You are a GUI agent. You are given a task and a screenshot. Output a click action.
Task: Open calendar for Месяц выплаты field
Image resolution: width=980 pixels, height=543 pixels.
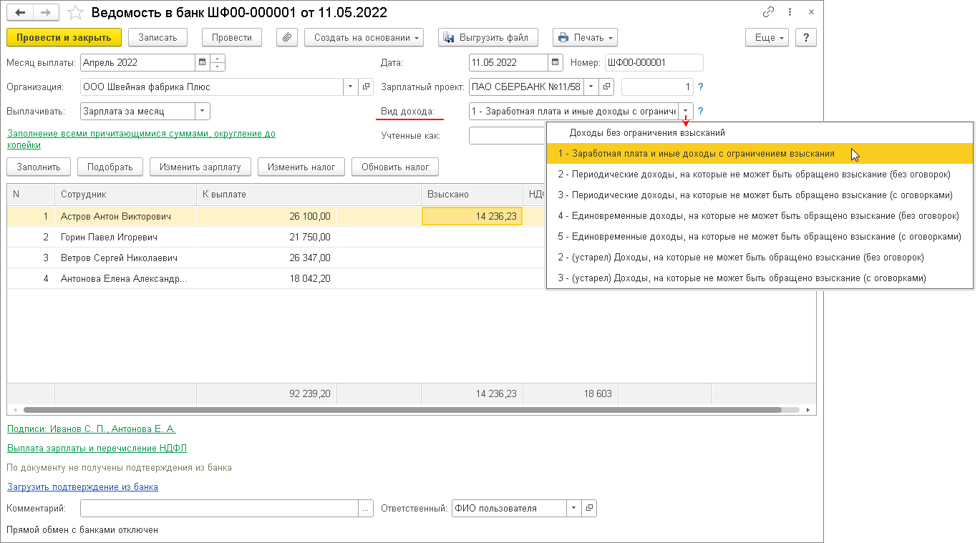point(202,62)
